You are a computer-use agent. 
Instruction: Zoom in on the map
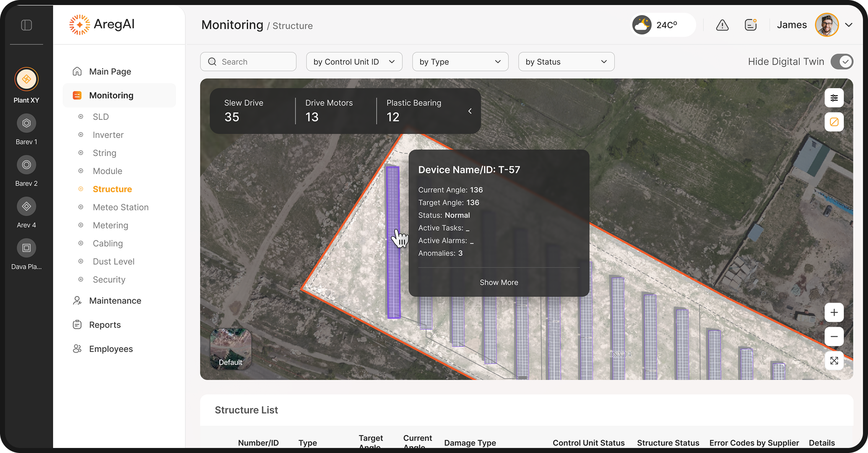[x=834, y=312]
